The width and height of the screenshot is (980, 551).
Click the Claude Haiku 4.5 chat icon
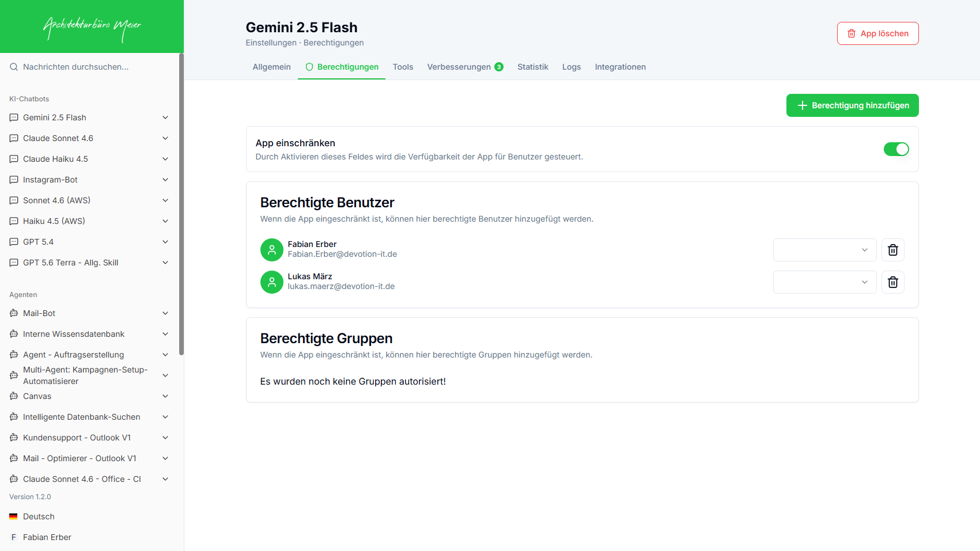click(14, 159)
